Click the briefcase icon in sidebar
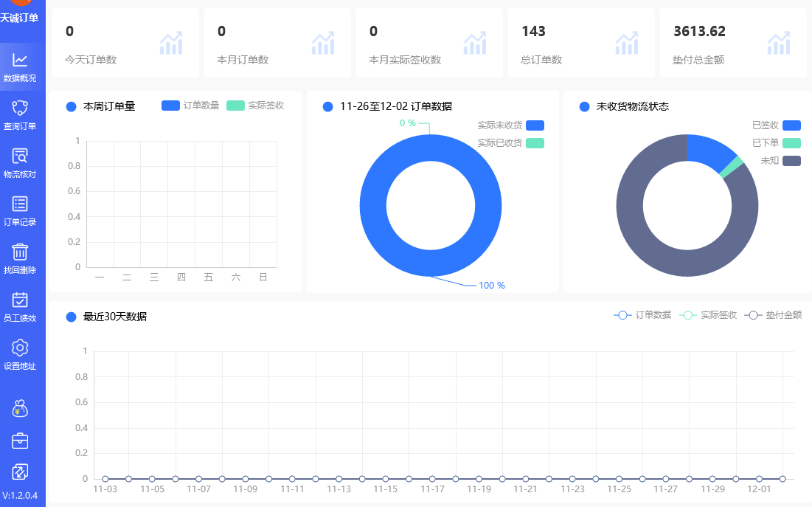 (20, 441)
